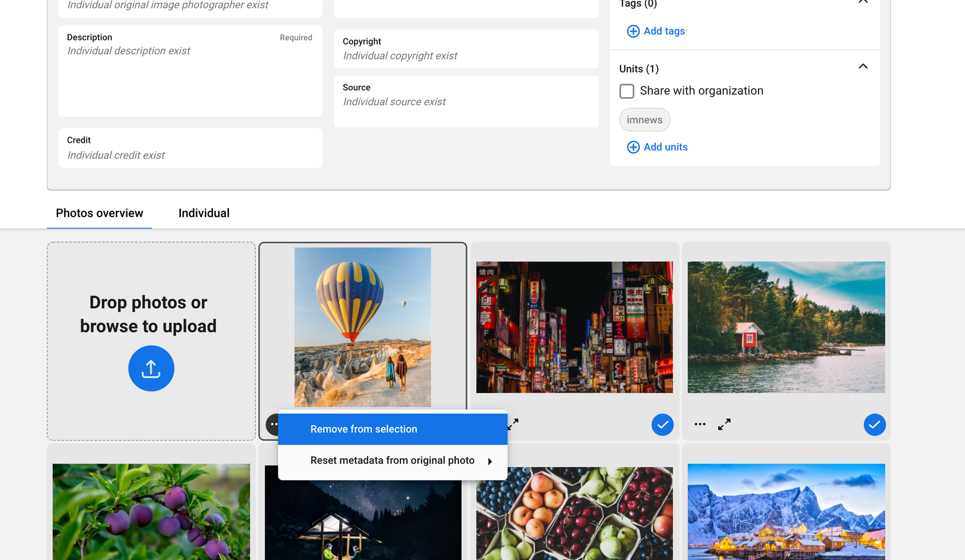This screenshot has width=965, height=560.
Task: Choose Remove from selection menu item
Action: click(363, 429)
